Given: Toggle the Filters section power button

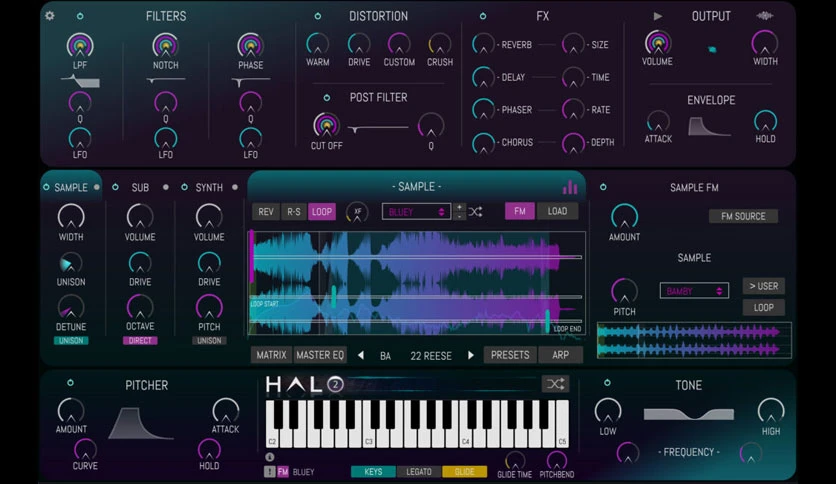Looking at the screenshot, I should 80,17.
